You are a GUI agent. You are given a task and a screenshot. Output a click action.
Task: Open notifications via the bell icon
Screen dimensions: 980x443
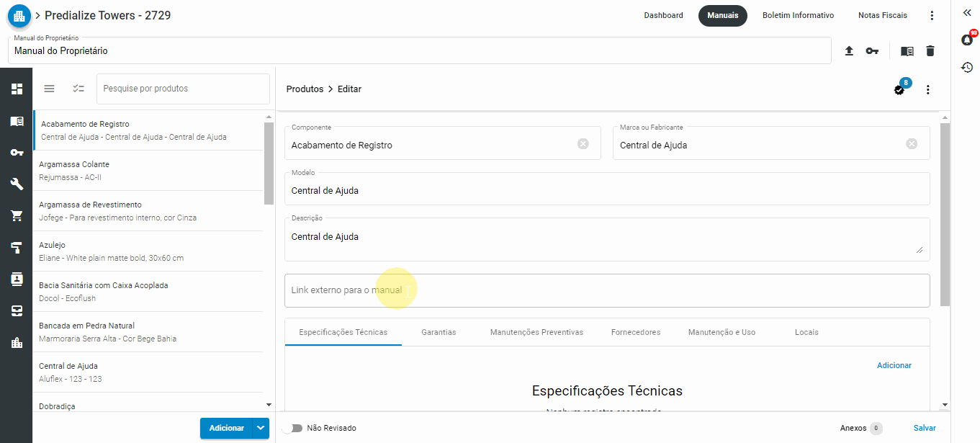click(966, 40)
